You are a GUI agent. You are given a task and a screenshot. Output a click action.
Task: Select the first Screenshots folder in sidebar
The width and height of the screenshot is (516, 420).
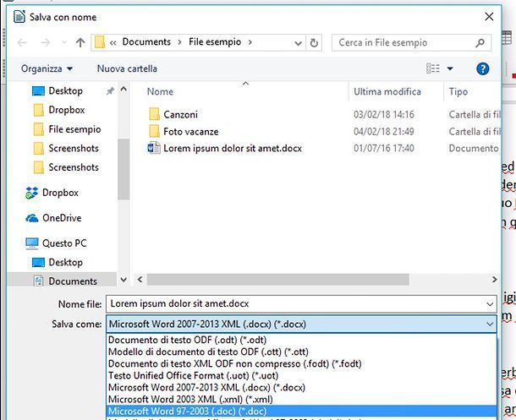point(74,148)
